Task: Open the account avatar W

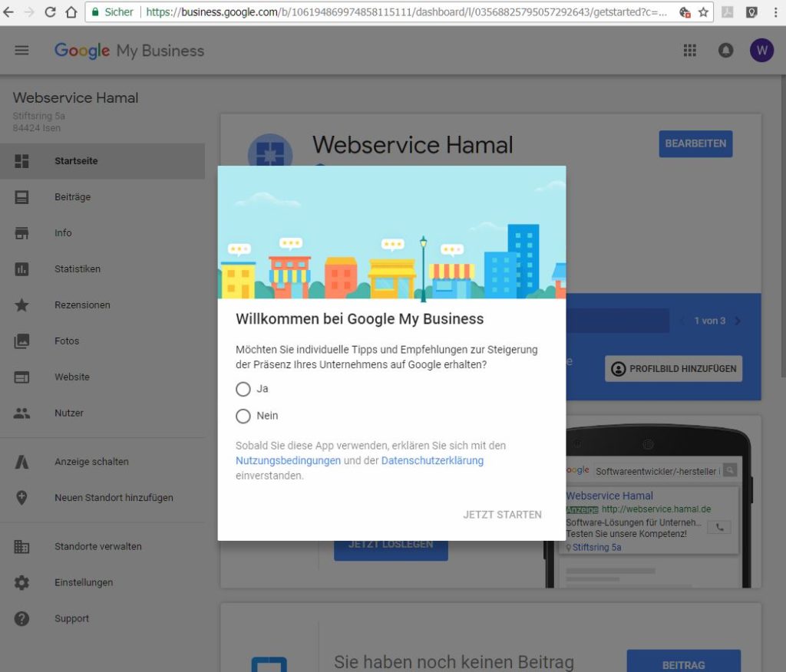Action: (762, 50)
